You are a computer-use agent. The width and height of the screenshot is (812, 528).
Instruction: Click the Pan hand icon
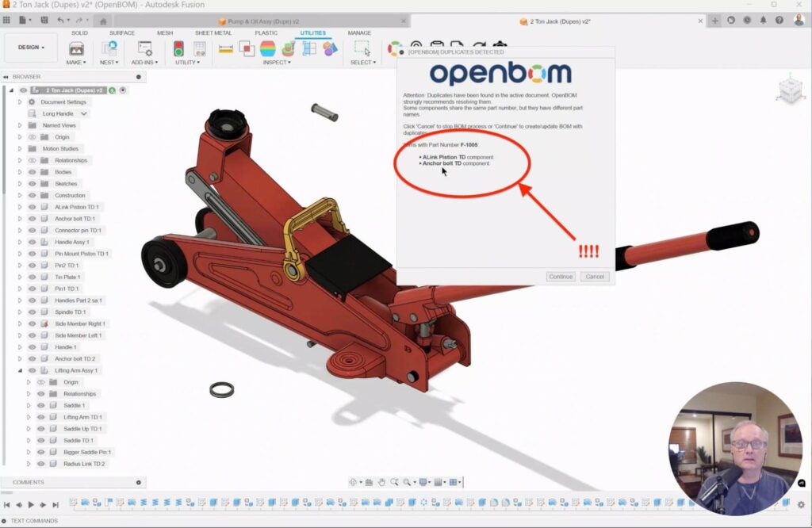pyautogui.click(x=381, y=482)
